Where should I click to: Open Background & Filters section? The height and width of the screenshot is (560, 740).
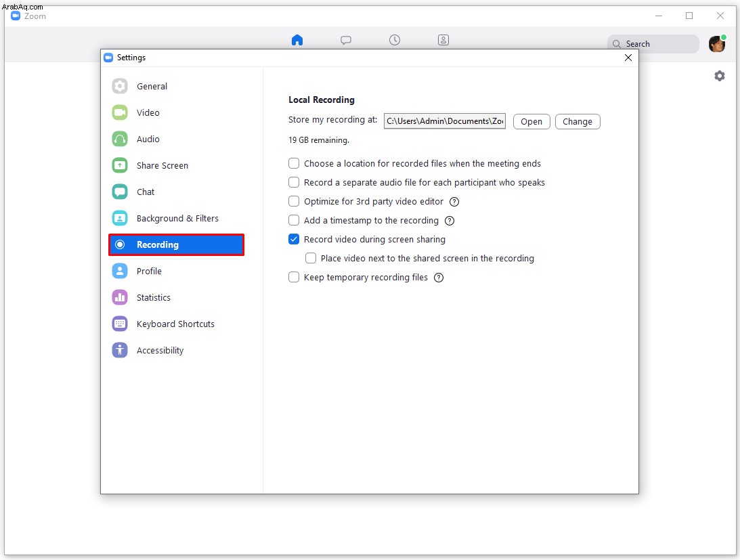point(177,218)
